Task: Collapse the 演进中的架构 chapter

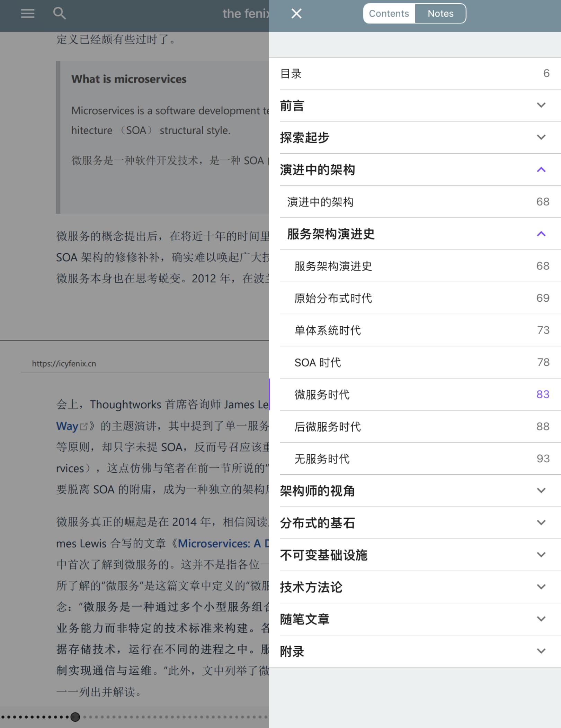Action: (541, 170)
